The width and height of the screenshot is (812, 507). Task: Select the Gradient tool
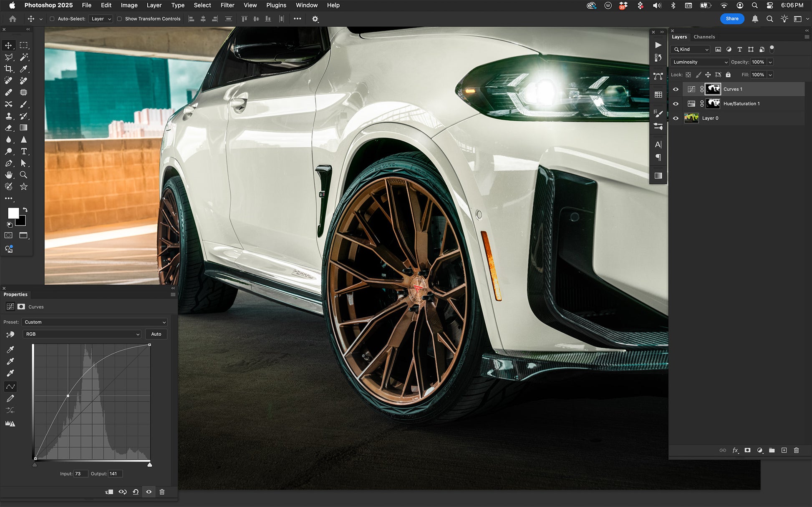(24, 128)
